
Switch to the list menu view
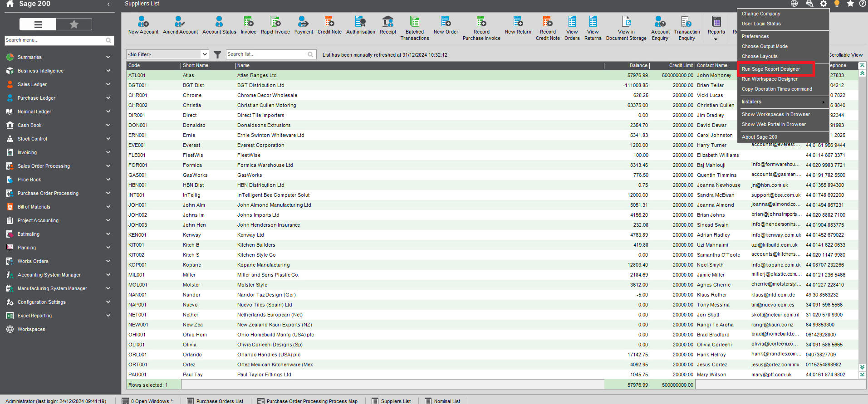click(38, 24)
